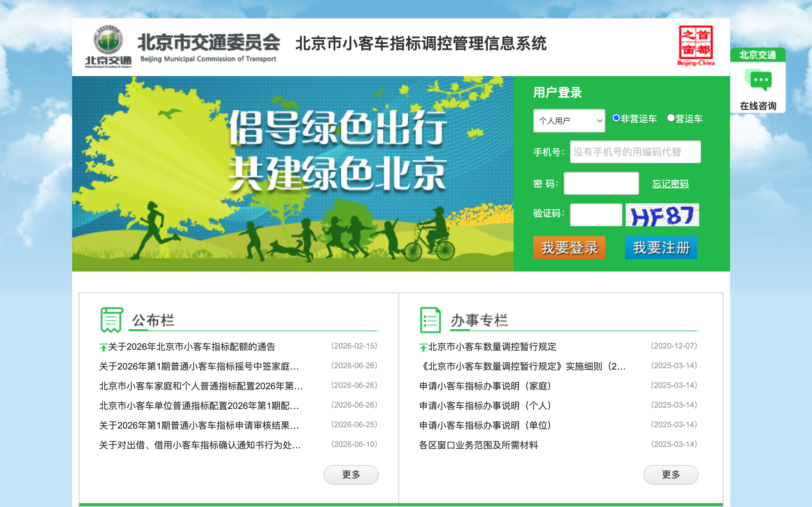Open 各区窗口业务范围及所需材料 link
This screenshot has width=812, height=507.
pyautogui.click(x=478, y=445)
